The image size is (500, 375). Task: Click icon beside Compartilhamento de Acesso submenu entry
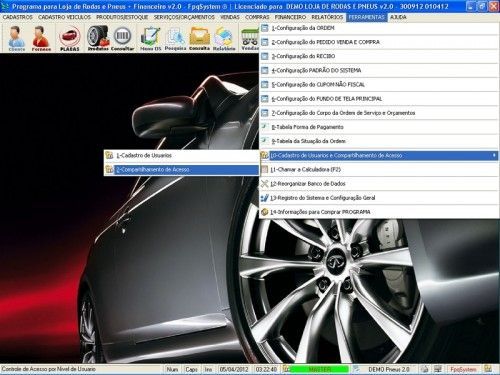pyautogui.click(x=109, y=169)
